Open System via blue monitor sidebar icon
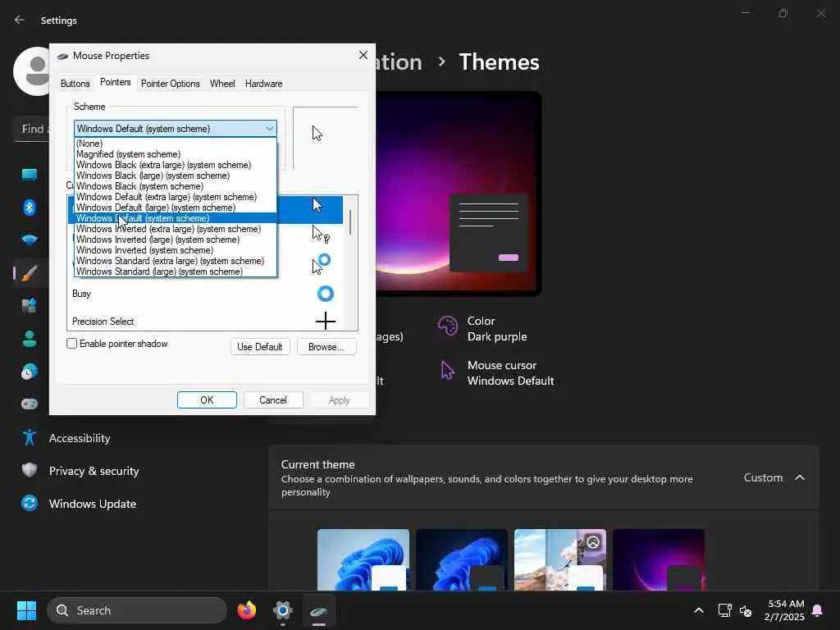This screenshot has width=840, height=630. (x=30, y=174)
